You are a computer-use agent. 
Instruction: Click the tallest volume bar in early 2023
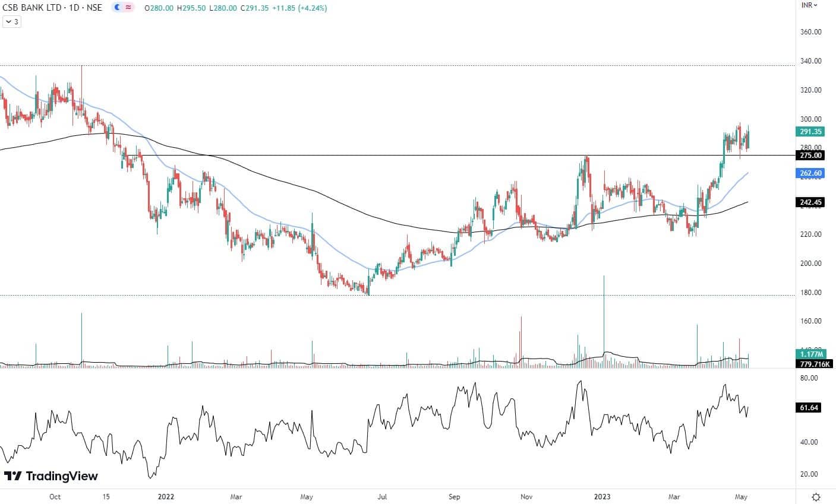click(x=604, y=321)
